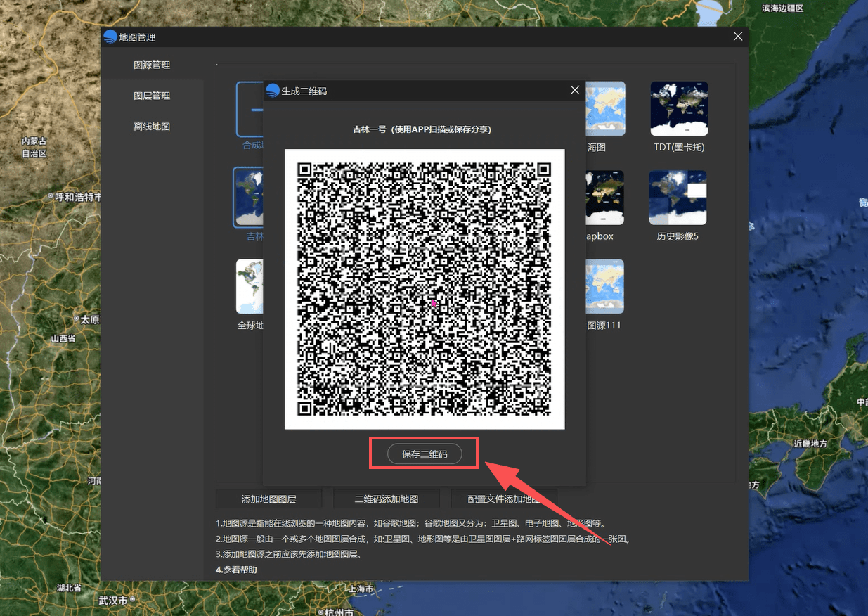Screen dimensions: 868x616
Task: Click the 地图管理 window logo icon
Action: [x=110, y=37]
